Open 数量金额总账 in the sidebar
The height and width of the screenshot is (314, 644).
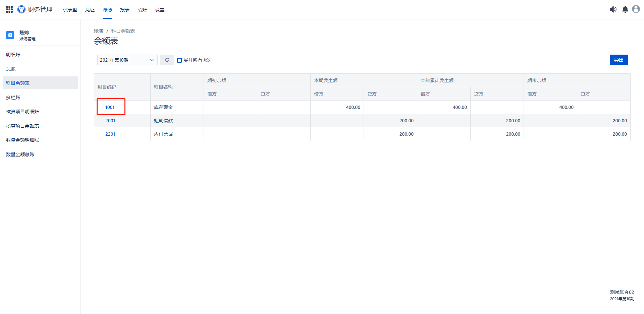coord(20,154)
